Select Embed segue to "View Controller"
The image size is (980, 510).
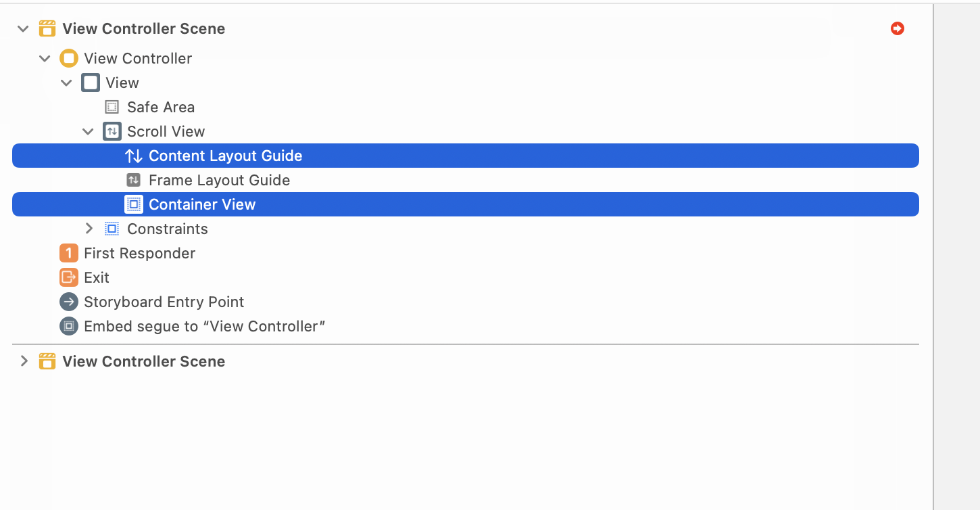click(x=205, y=326)
